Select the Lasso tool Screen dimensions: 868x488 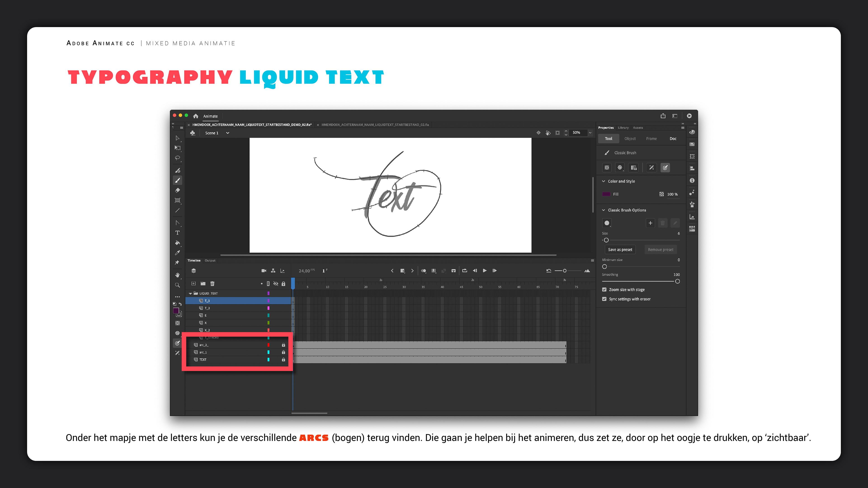(x=177, y=158)
